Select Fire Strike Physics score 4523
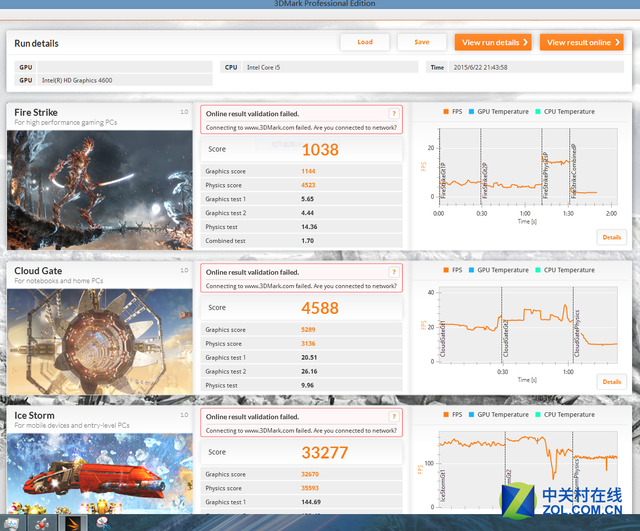640x531 pixels. click(x=301, y=185)
